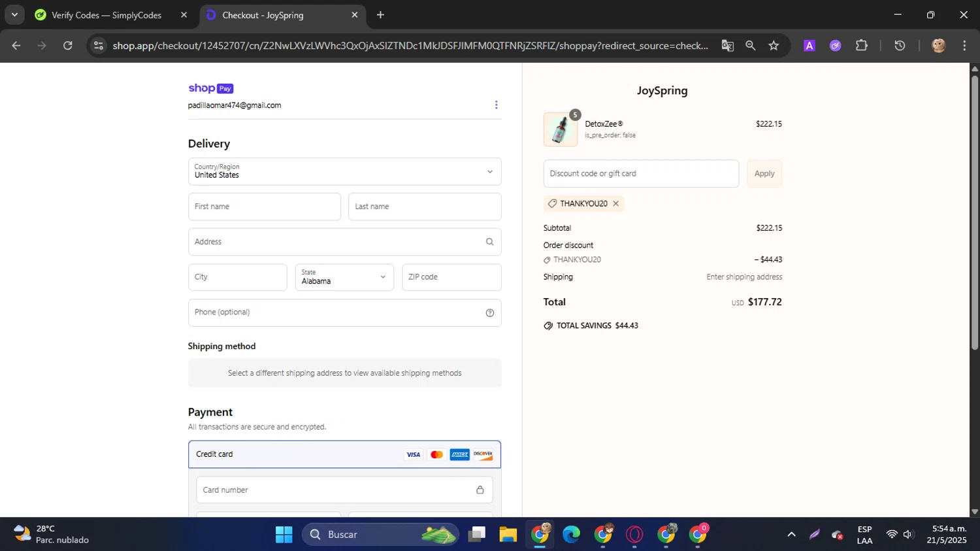
Task: Click the padillaomar474@gmail.com email text
Action: click(x=235, y=105)
